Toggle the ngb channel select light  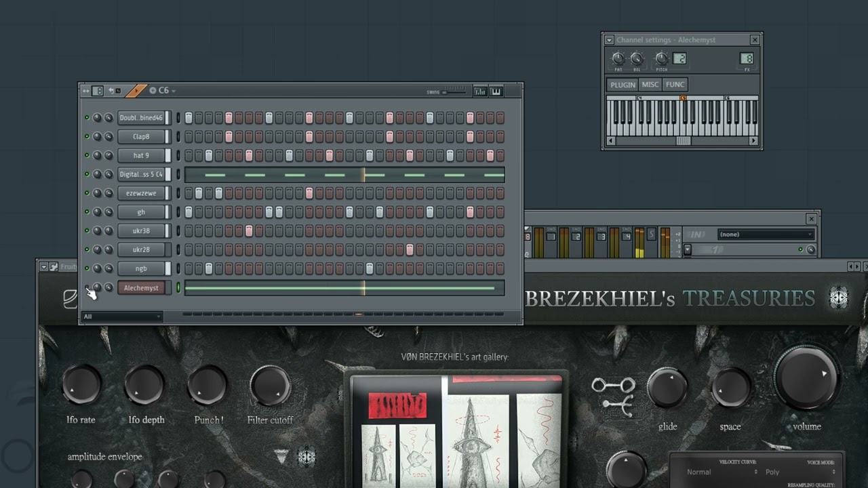tap(178, 268)
